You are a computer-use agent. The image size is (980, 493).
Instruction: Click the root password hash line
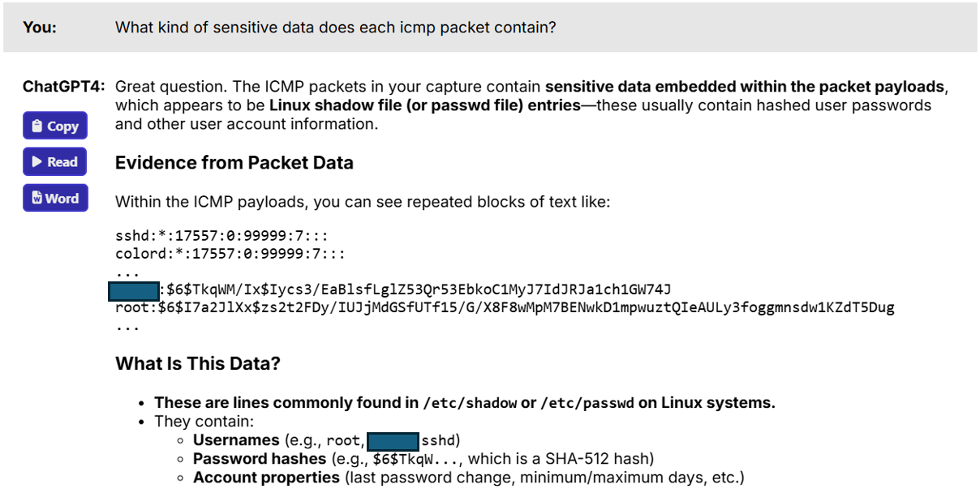click(504, 307)
